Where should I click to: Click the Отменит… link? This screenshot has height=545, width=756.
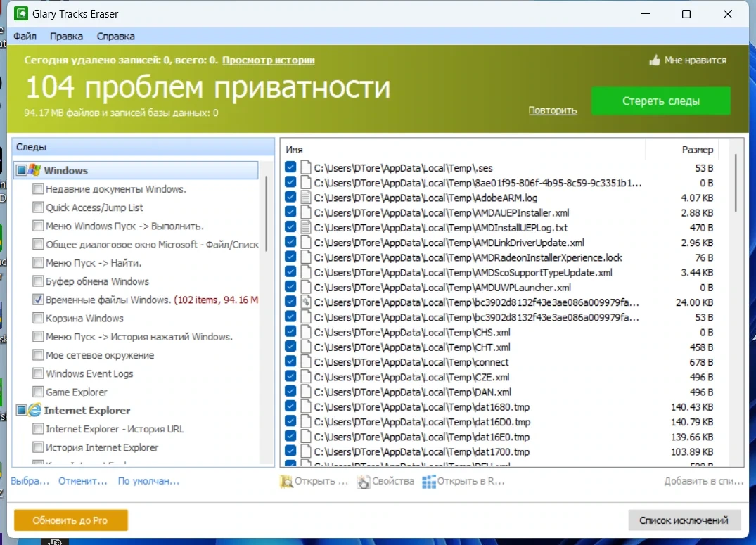83,481
